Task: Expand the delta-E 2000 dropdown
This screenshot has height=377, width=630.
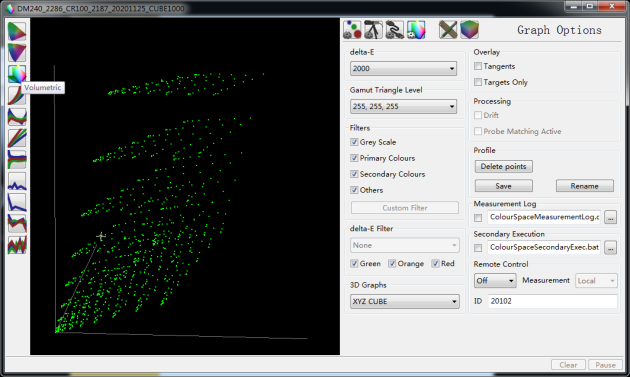Action: [403, 68]
